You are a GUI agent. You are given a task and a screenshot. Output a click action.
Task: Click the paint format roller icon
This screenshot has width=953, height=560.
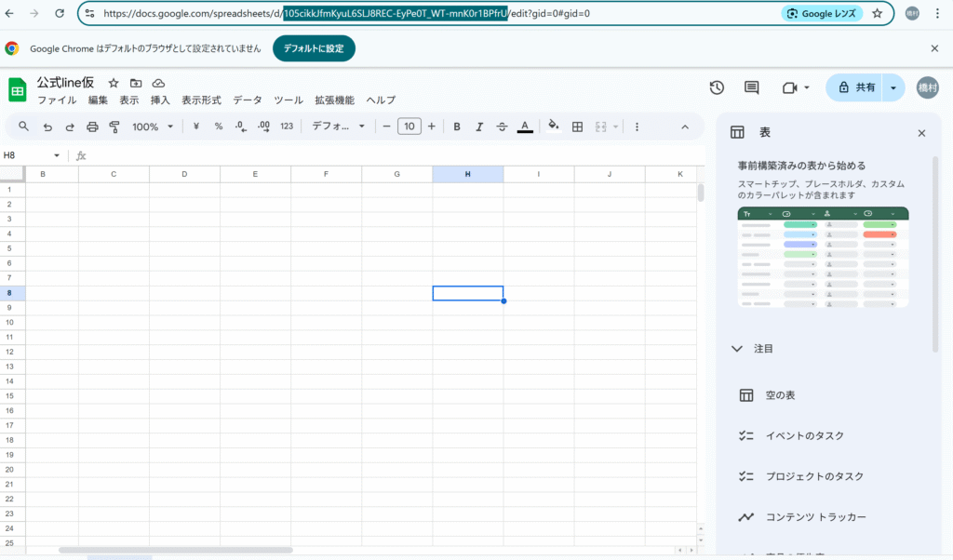114,127
